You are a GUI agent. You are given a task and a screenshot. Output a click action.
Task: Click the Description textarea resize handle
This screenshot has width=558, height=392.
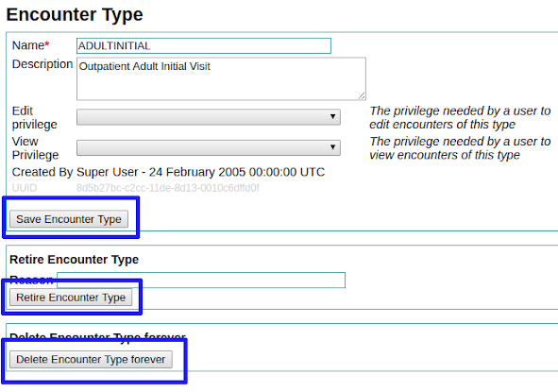point(362,95)
